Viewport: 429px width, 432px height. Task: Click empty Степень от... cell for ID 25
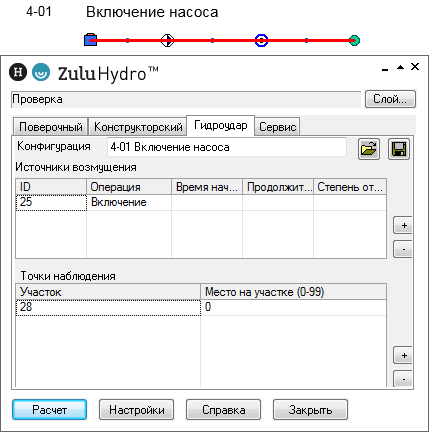coord(350,202)
